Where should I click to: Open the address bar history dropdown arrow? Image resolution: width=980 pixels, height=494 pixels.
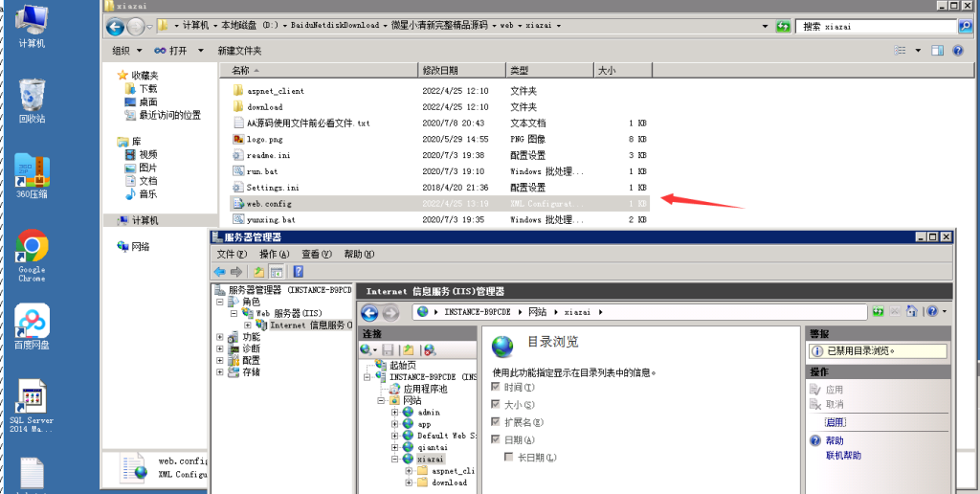766,26
